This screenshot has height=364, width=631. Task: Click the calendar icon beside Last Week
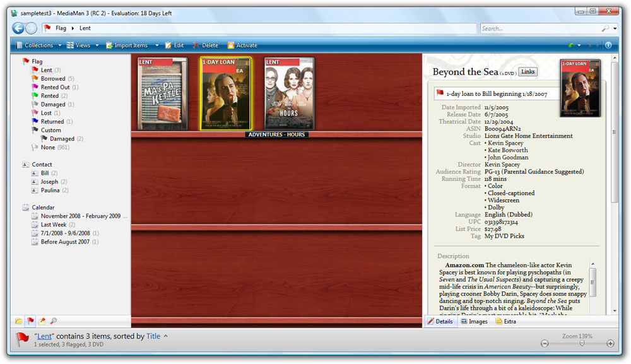pos(35,225)
